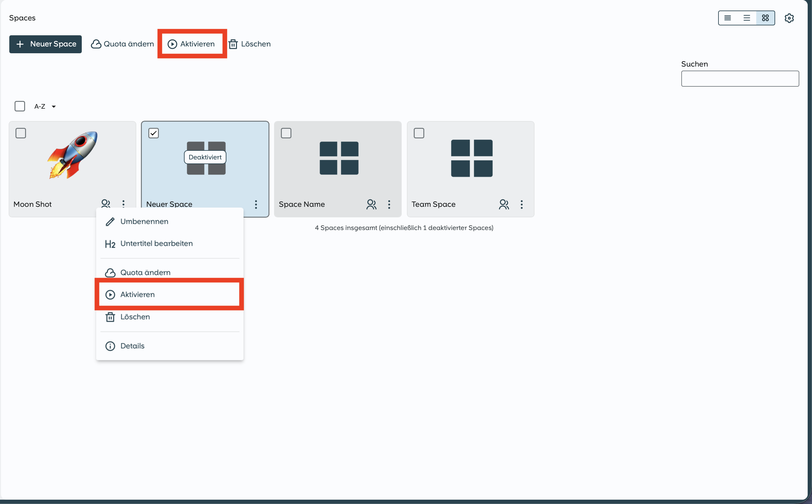Show members of Space Name
This screenshot has width=812, height=504.
(371, 204)
